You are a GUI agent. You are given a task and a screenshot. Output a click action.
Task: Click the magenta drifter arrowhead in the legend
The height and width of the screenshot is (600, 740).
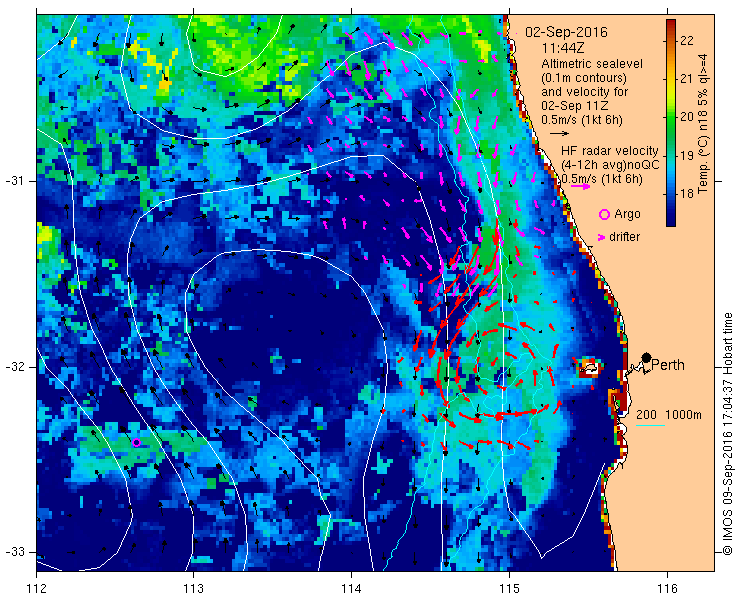(x=602, y=237)
